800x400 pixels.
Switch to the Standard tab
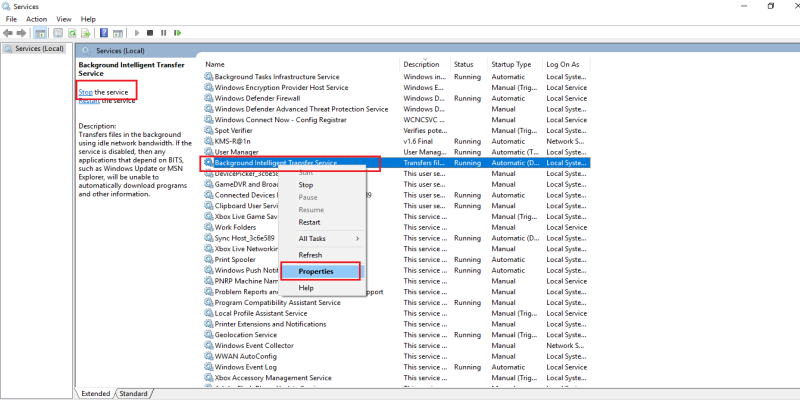pyautogui.click(x=133, y=393)
